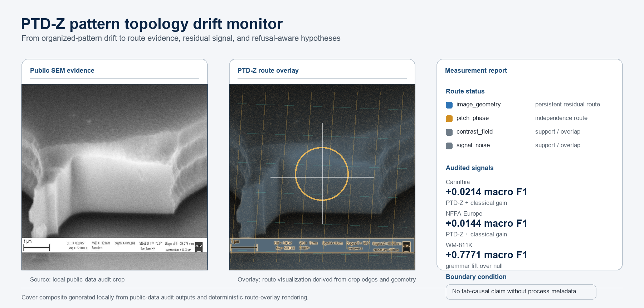Click the subtitle about refusal-aware hypotheses
644x308 pixels.
point(181,38)
